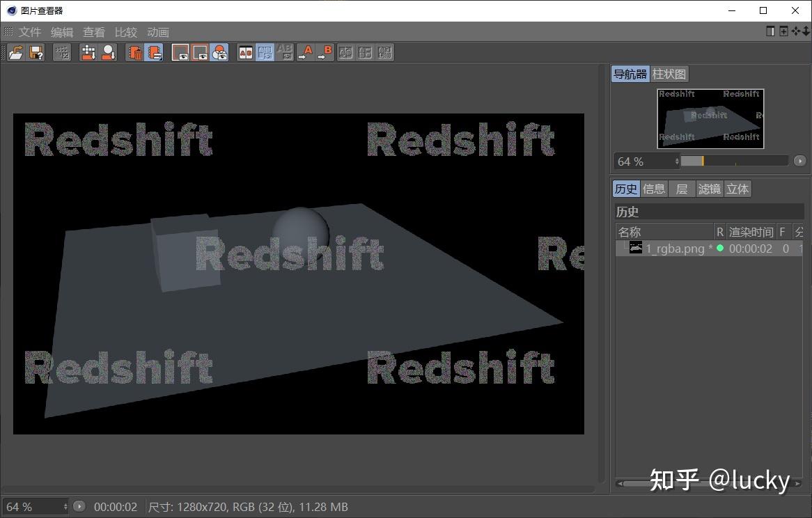
Task: Toggle the AB comparison mode icon
Action: (x=245, y=52)
